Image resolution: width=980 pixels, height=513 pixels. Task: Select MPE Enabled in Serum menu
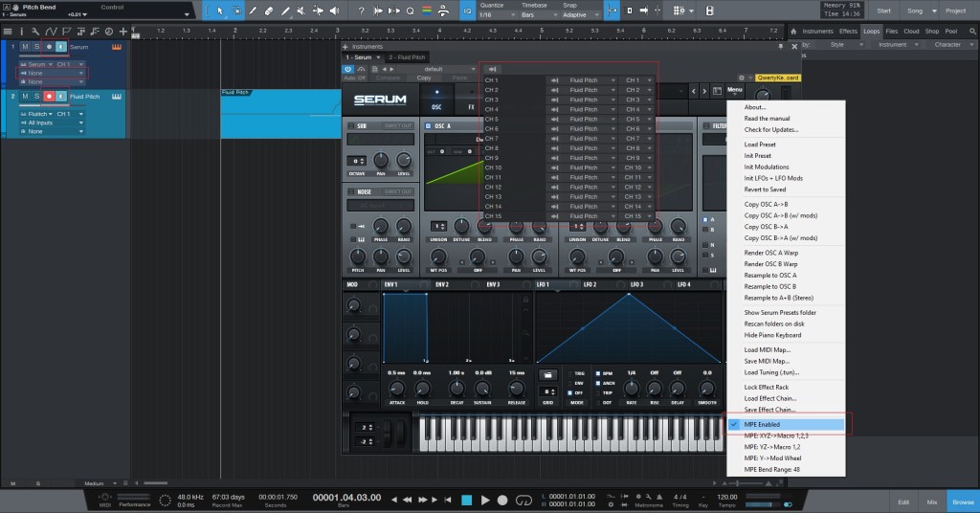(x=787, y=424)
